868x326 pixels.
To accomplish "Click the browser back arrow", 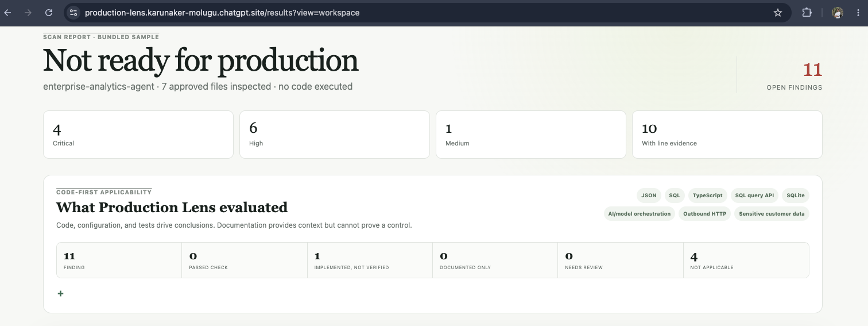I will (8, 13).
